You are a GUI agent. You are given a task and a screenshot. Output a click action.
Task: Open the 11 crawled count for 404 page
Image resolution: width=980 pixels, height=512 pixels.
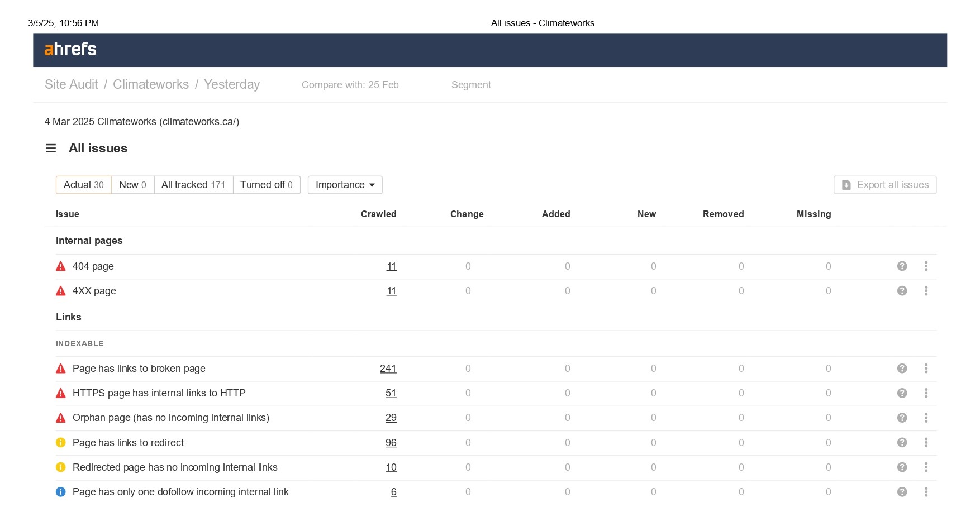(391, 266)
